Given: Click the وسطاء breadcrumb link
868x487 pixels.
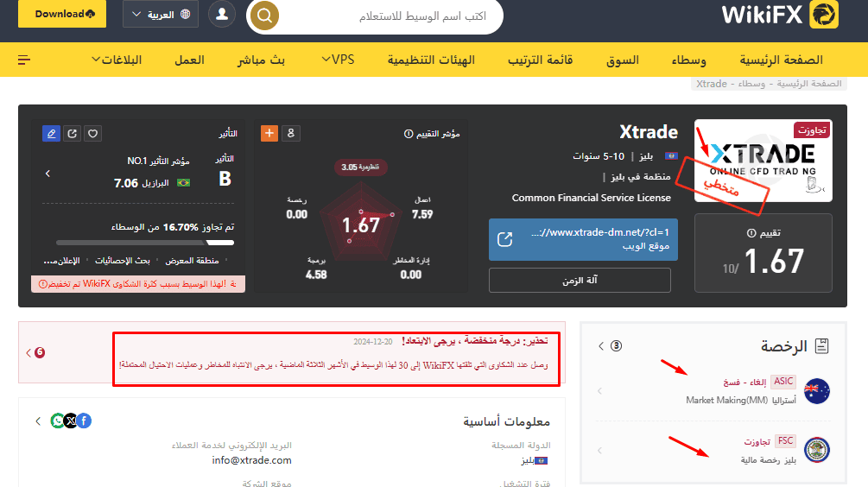Looking at the screenshot, I should click(751, 84).
